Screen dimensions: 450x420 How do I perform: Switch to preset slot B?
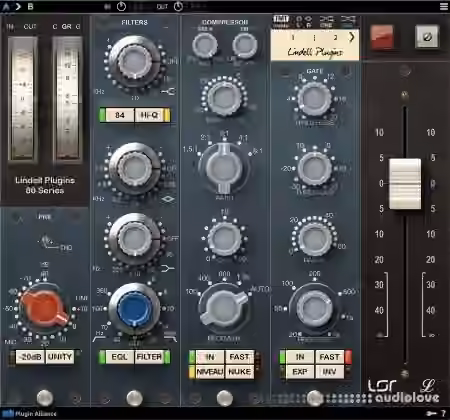pos(30,6)
